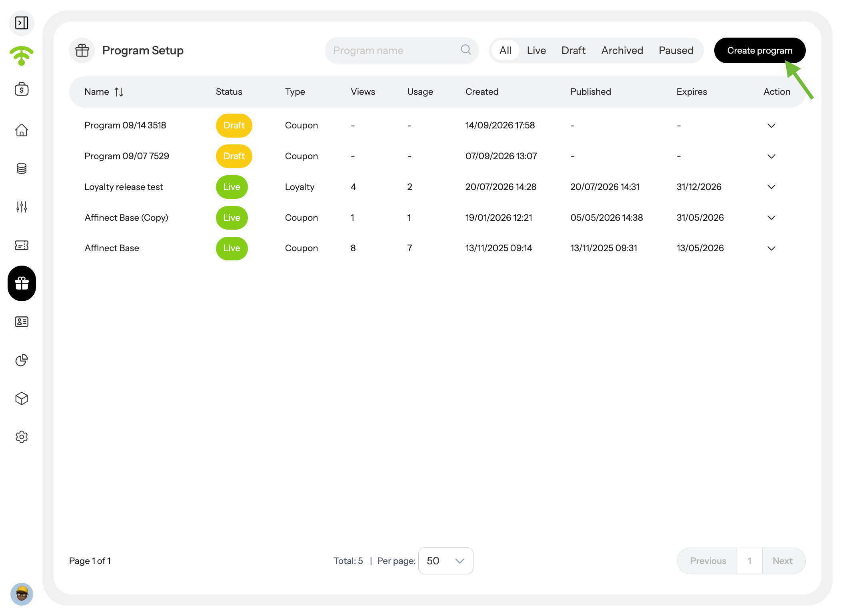Click the Next pagination button
This screenshot has height=616, width=843.
(x=783, y=561)
